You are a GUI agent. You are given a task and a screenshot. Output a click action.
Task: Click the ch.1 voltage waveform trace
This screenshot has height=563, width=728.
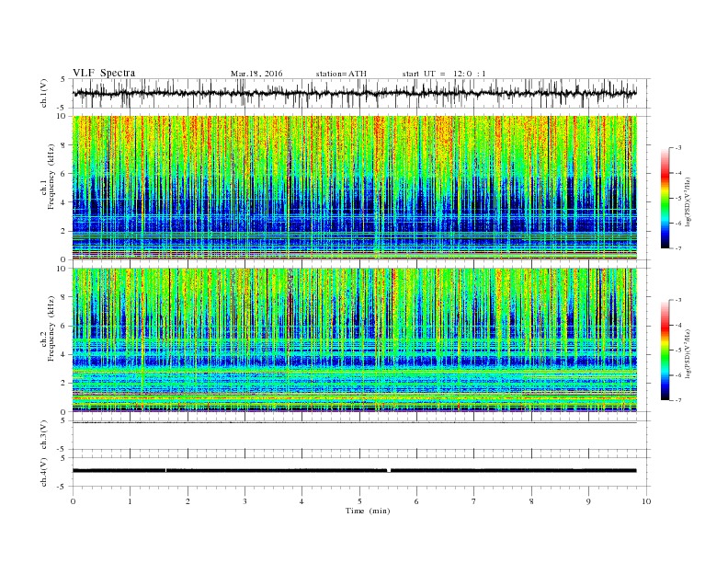(x=355, y=93)
